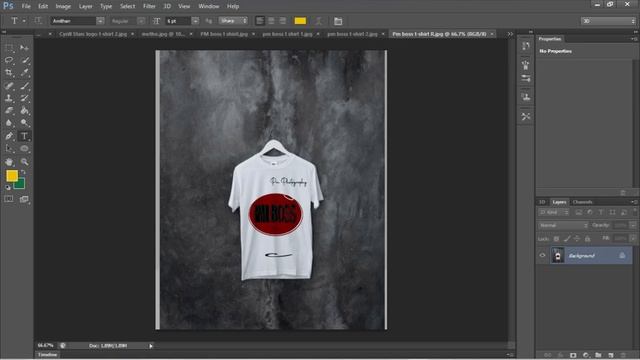The height and width of the screenshot is (360, 640).
Task: Switch to the Channels tab
Action: [x=582, y=202]
